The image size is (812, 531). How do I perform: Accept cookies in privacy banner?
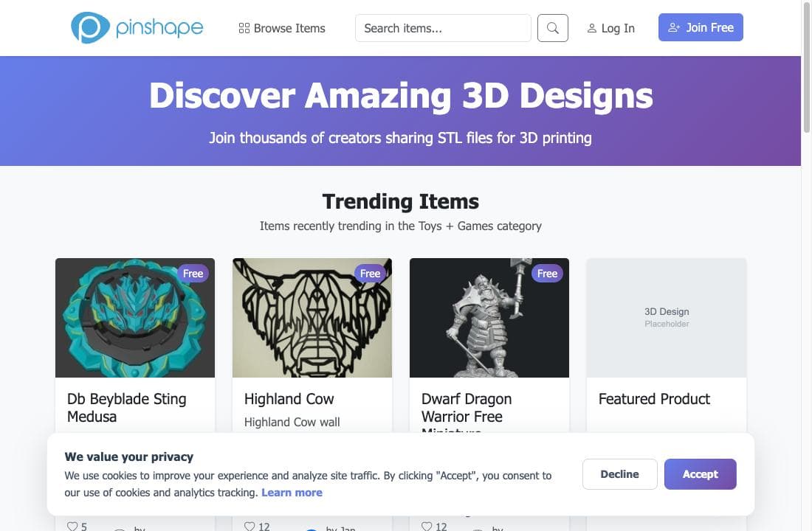[700, 474]
